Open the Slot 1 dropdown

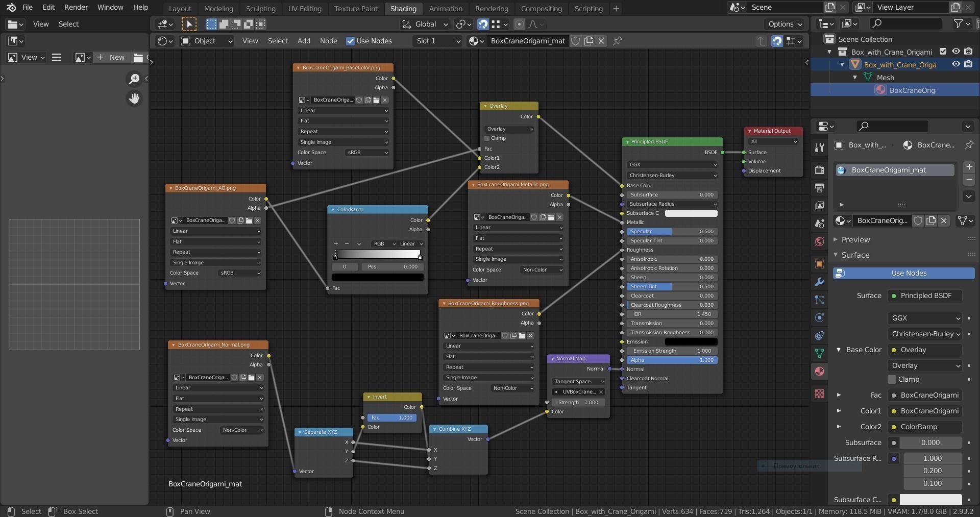[437, 41]
